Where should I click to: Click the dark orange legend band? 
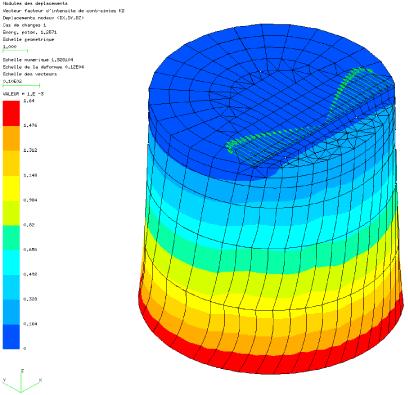[11, 138]
